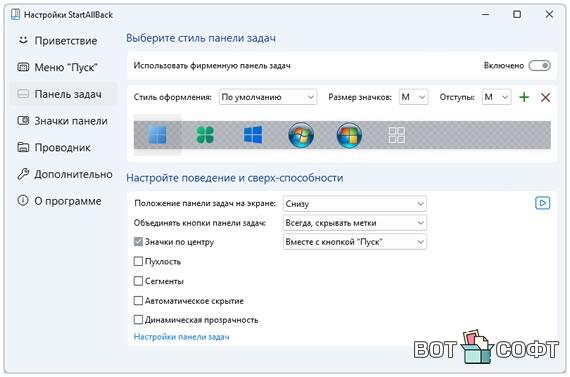Toggle the Включено taskbar switch
This screenshot has height=377, width=570.
(539, 66)
